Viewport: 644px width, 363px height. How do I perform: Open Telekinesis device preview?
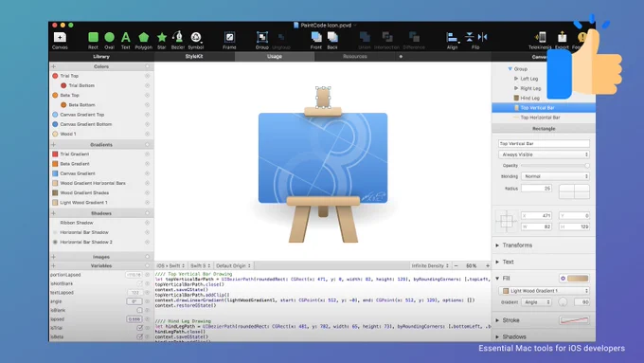pos(540,41)
